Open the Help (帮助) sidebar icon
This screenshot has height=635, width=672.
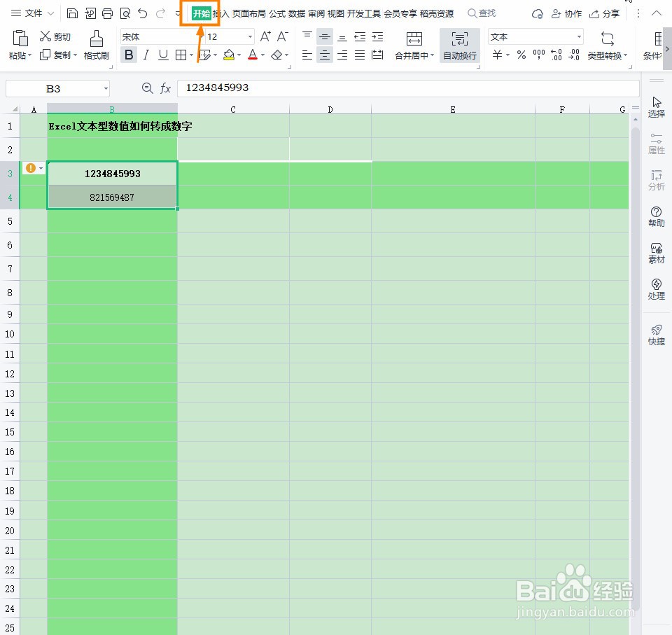click(x=656, y=216)
